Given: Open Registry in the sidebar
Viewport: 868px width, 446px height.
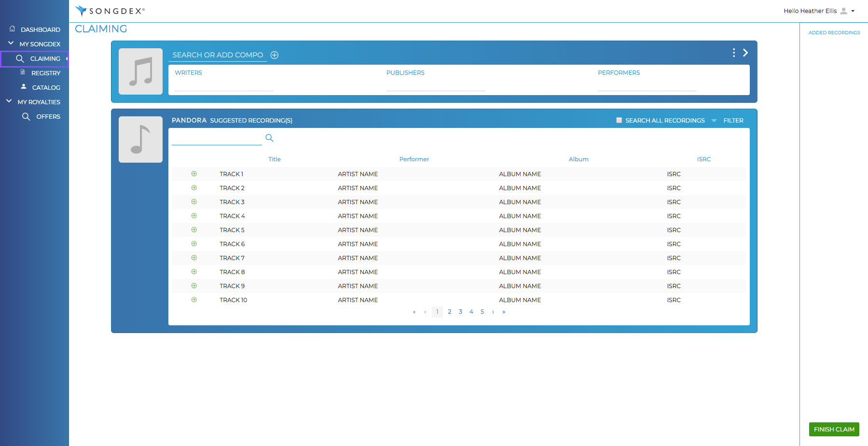Looking at the screenshot, I should [46, 73].
